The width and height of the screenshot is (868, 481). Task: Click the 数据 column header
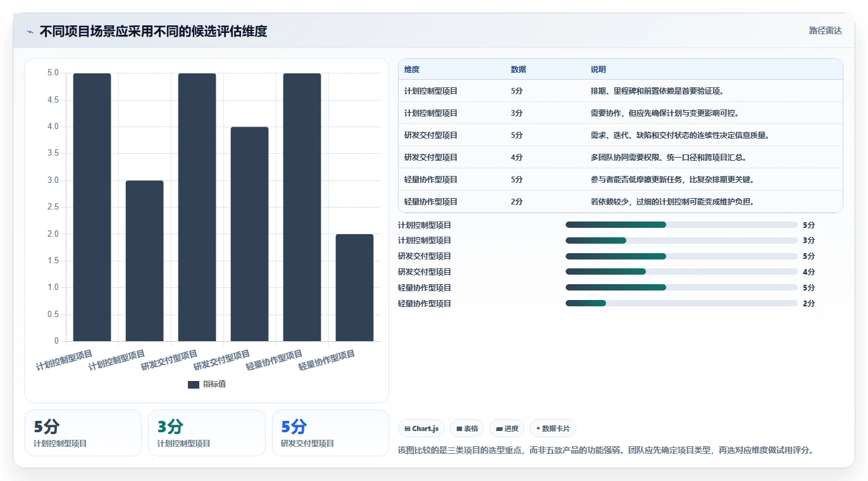tap(518, 70)
